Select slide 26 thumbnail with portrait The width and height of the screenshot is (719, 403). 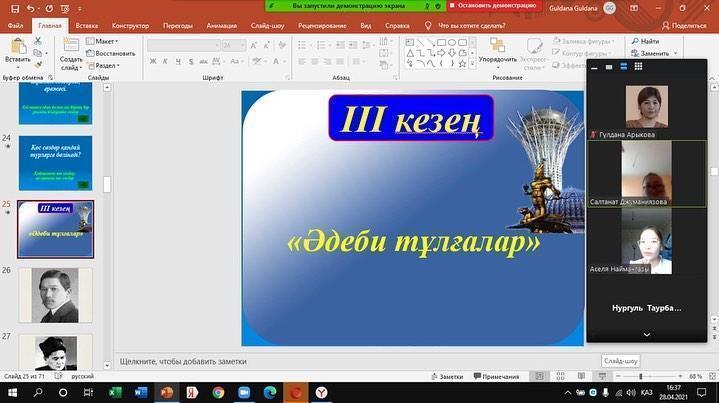[x=55, y=295]
